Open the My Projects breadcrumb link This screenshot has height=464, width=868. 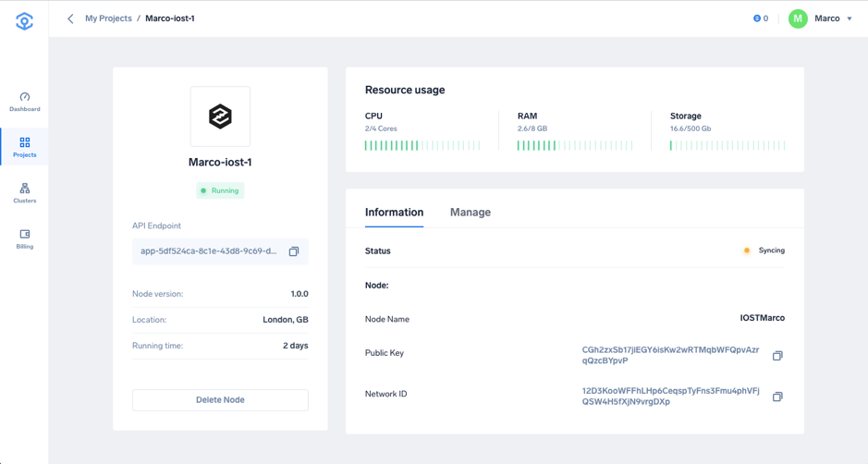(108, 18)
